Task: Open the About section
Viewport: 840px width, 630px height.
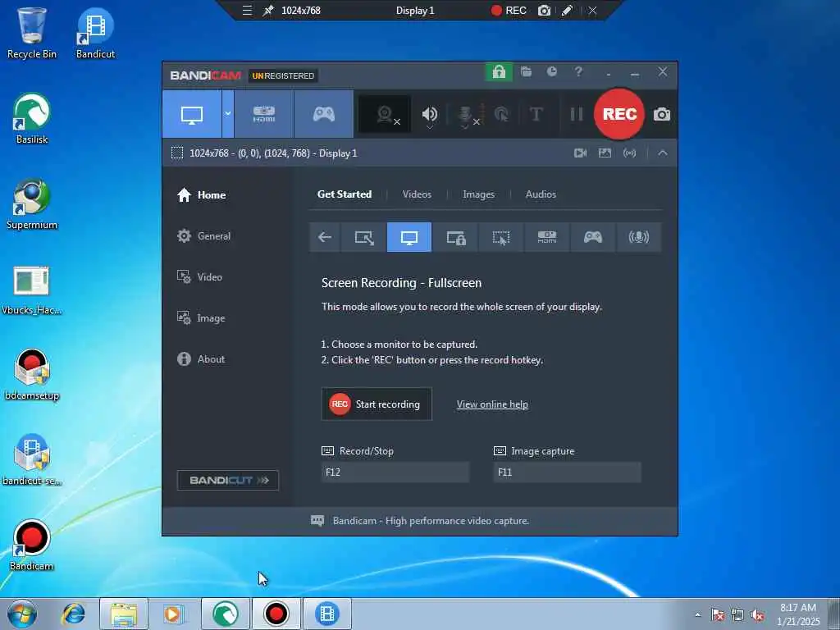Action: pos(201,359)
